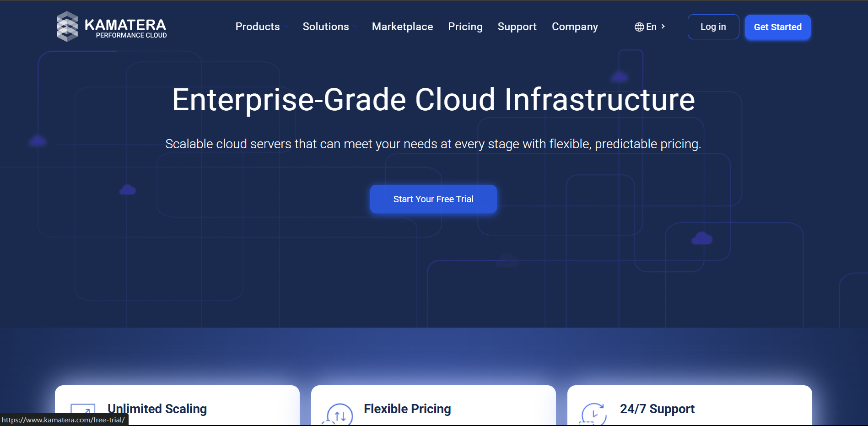Image resolution: width=868 pixels, height=426 pixels.
Task: Click the Flexible Pricing arrows icon
Action: pos(340,415)
